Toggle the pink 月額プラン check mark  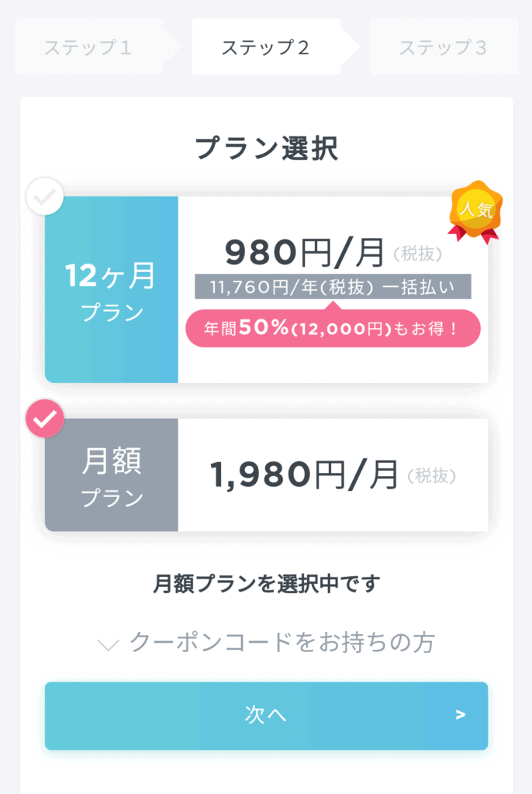(44, 418)
